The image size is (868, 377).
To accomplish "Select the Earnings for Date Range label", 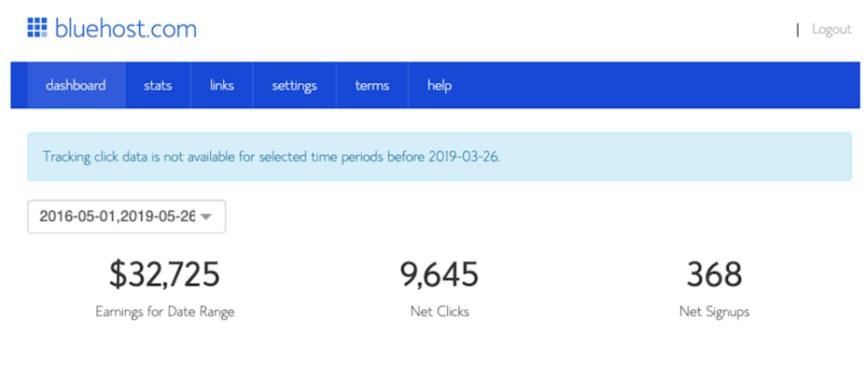I will click(x=165, y=312).
